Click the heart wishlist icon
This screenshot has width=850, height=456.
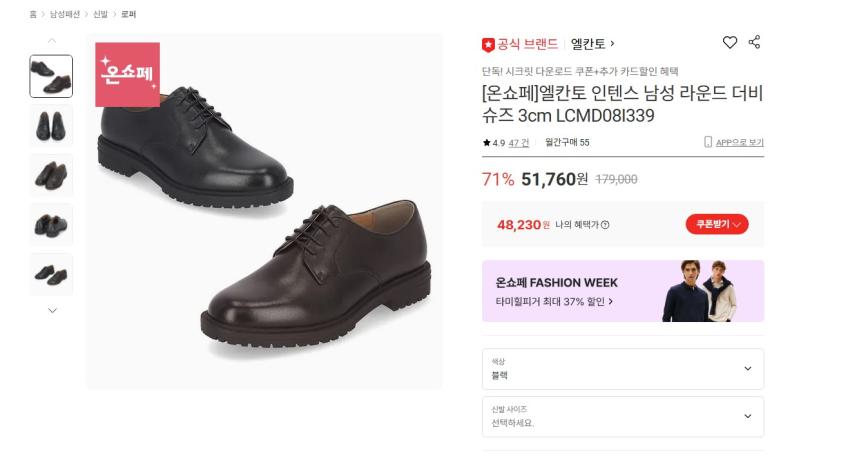point(730,42)
